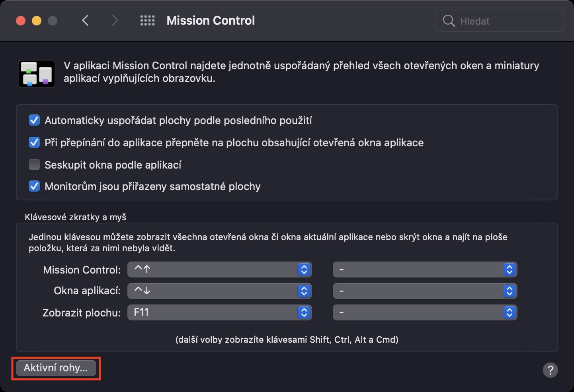Show all preferences grid icon
Viewport: 574px width, 392px height.
tap(147, 20)
